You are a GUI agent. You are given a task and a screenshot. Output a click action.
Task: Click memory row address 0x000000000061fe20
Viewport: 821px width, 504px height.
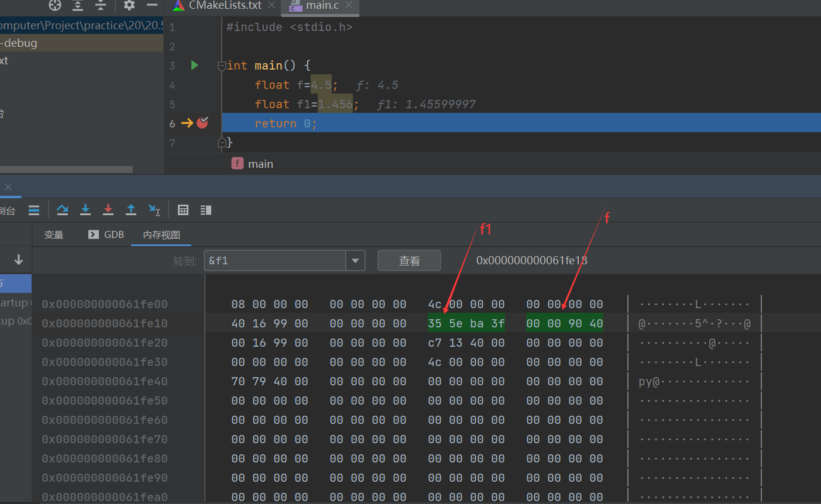[x=105, y=343]
